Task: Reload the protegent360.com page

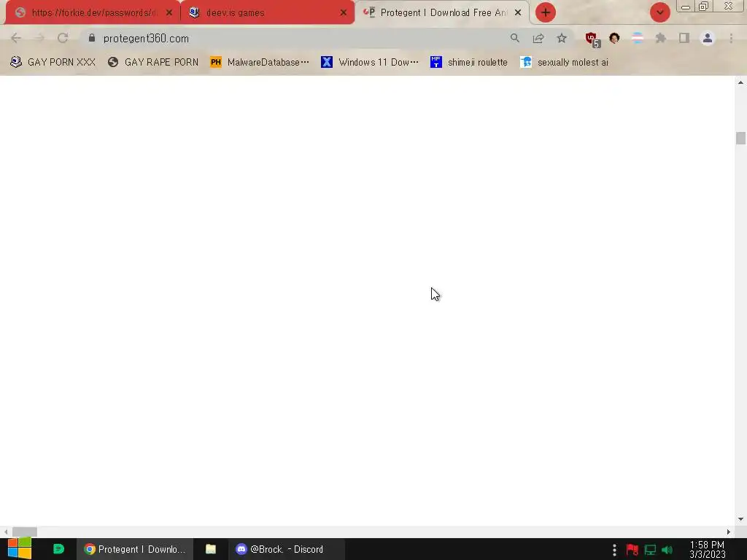Action: click(x=63, y=38)
